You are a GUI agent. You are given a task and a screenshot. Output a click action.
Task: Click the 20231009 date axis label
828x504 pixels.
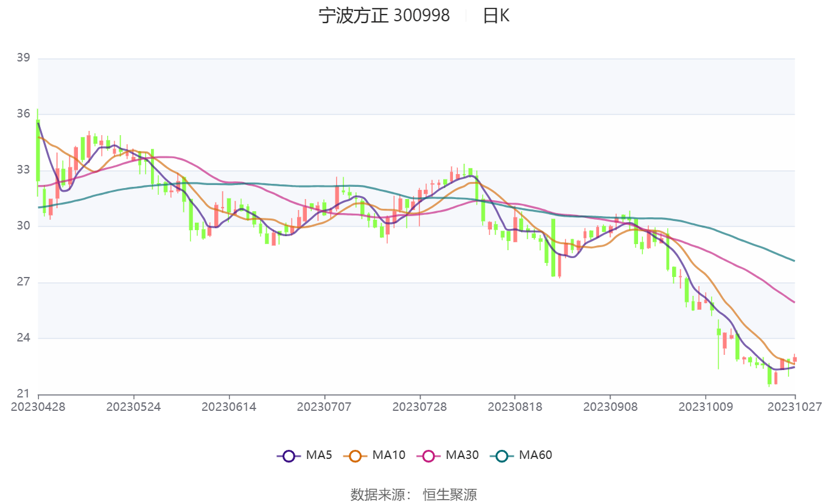[x=706, y=406]
